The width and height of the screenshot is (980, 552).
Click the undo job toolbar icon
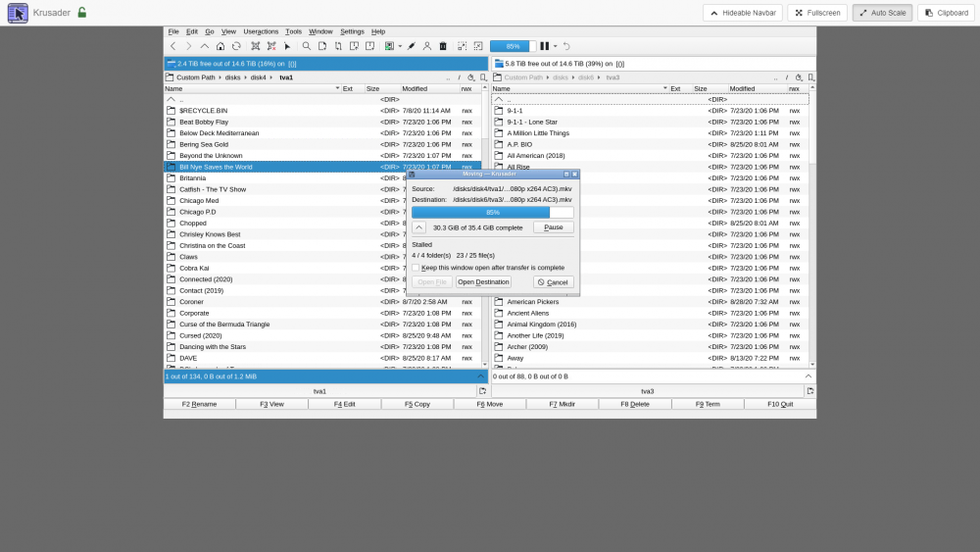tap(566, 46)
